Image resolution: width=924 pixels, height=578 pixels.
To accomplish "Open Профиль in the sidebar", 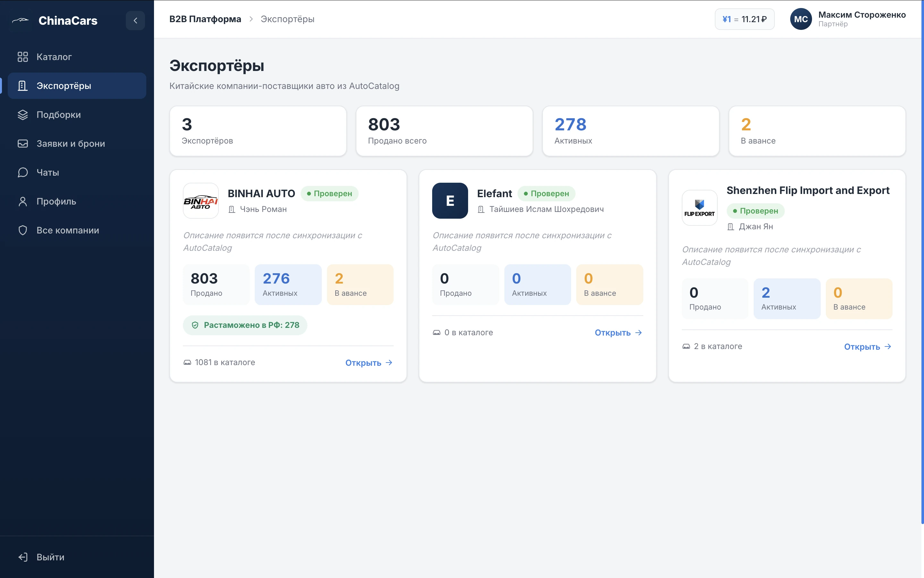I will 77,201.
